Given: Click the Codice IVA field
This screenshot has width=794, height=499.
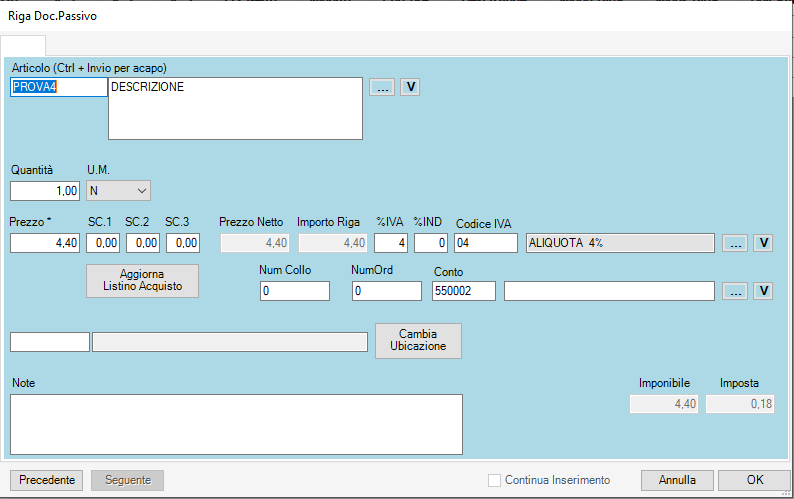Looking at the screenshot, I should coord(485,243).
